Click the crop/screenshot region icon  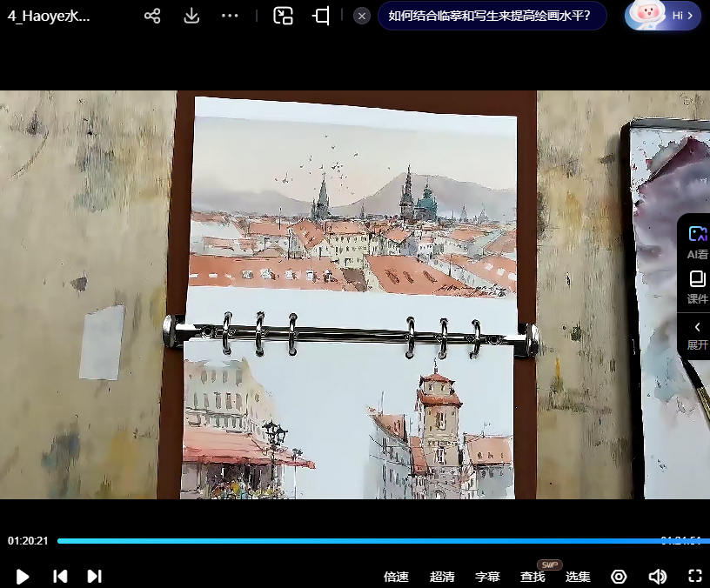click(321, 16)
